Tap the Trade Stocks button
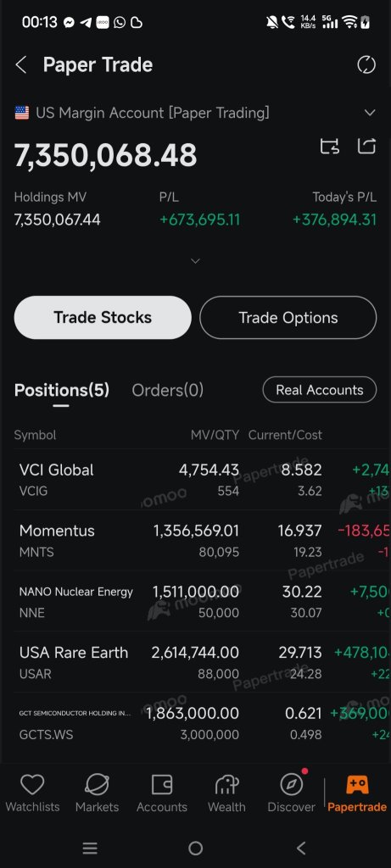The height and width of the screenshot is (868, 391). [x=103, y=317]
